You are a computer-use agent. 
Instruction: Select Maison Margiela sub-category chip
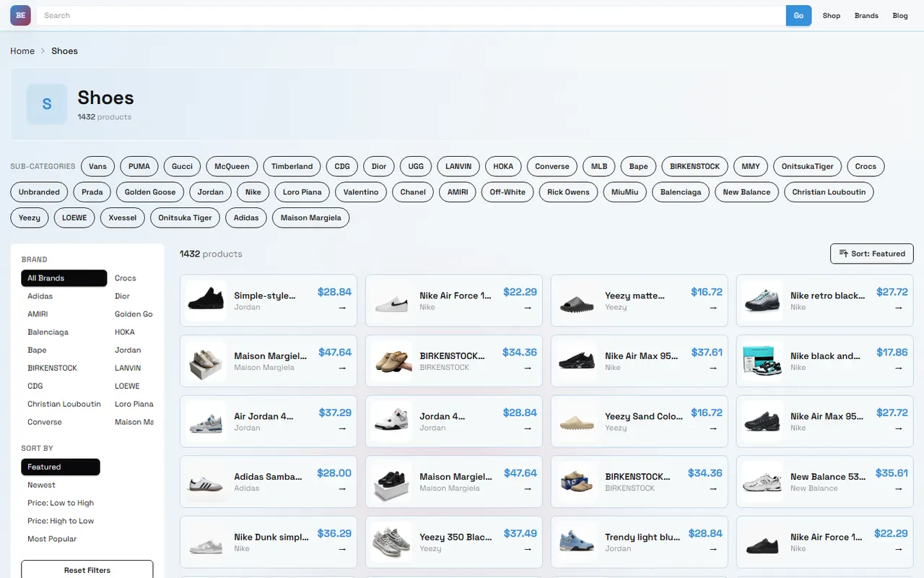point(310,217)
